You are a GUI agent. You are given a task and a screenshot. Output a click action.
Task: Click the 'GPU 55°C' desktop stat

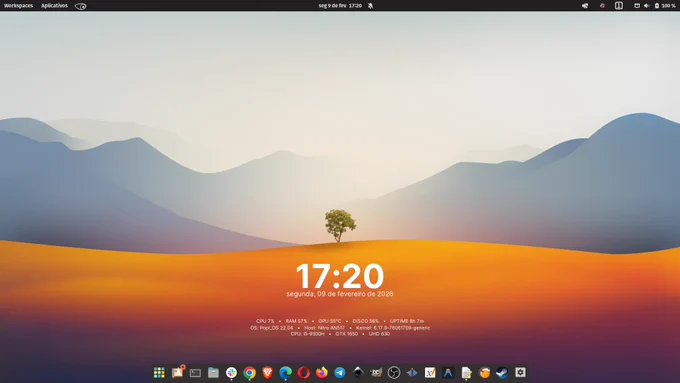[x=330, y=321]
